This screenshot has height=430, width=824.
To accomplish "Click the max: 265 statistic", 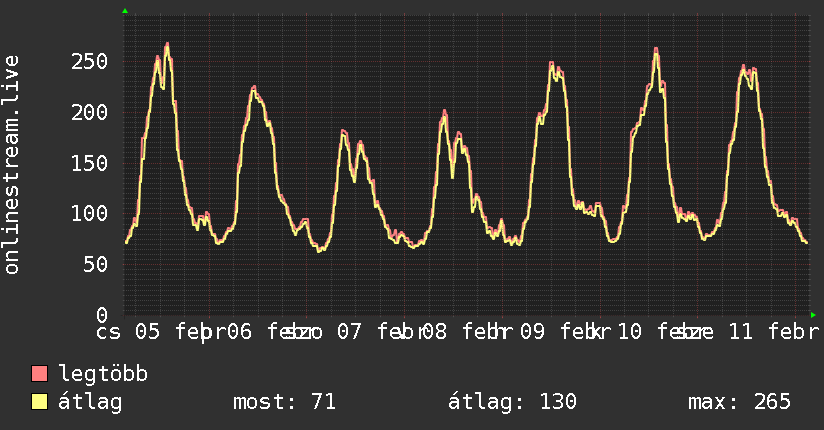I will pos(739,402).
